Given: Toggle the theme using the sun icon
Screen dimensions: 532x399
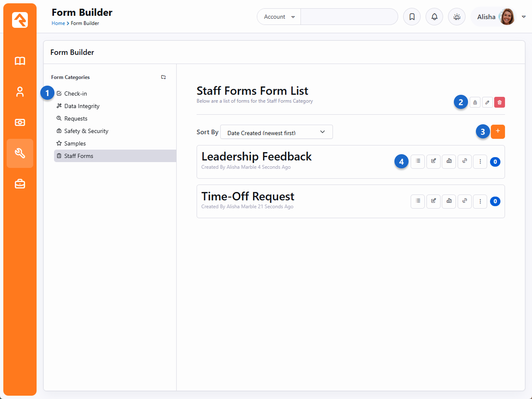Looking at the screenshot, I should (x=457, y=17).
